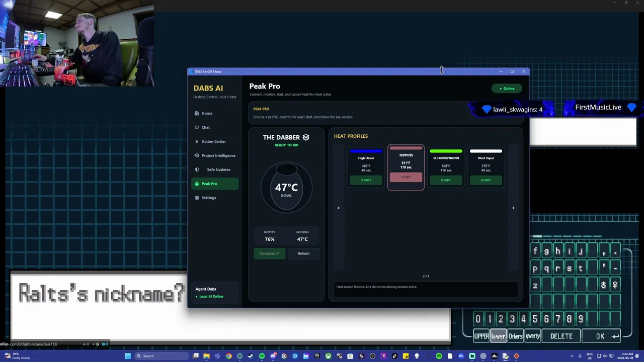This screenshot has height=362, width=644.
Task: Tap the female symbol key
Action: [615, 285]
